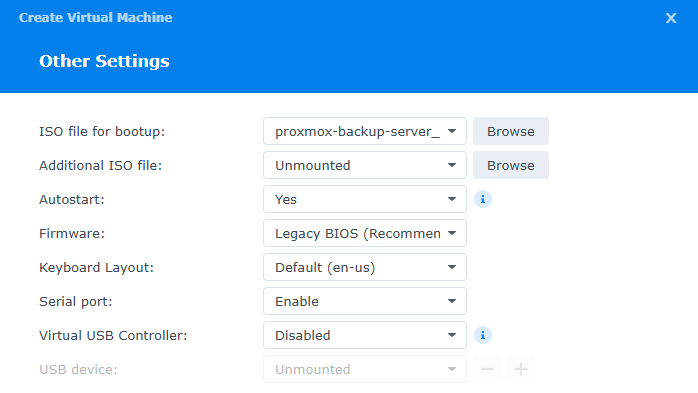Open the greyed-out USB device dropdown
698x393 pixels.
pos(365,369)
